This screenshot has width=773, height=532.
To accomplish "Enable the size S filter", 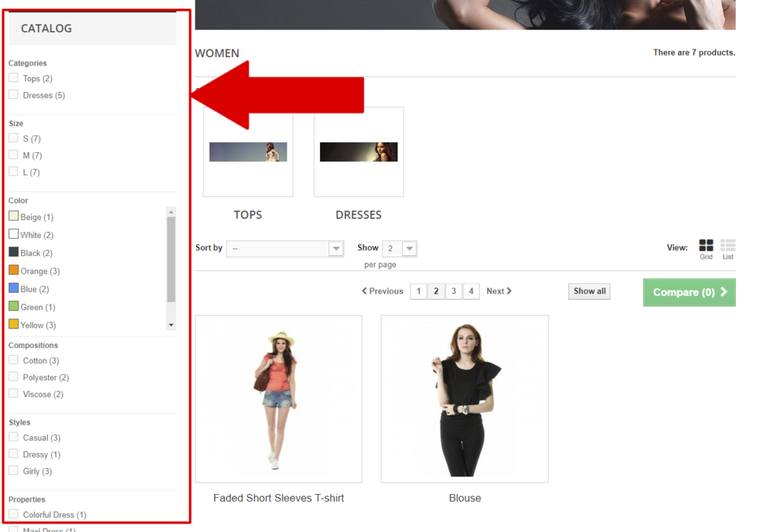I will pyautogui.click(x=13, y=138).
